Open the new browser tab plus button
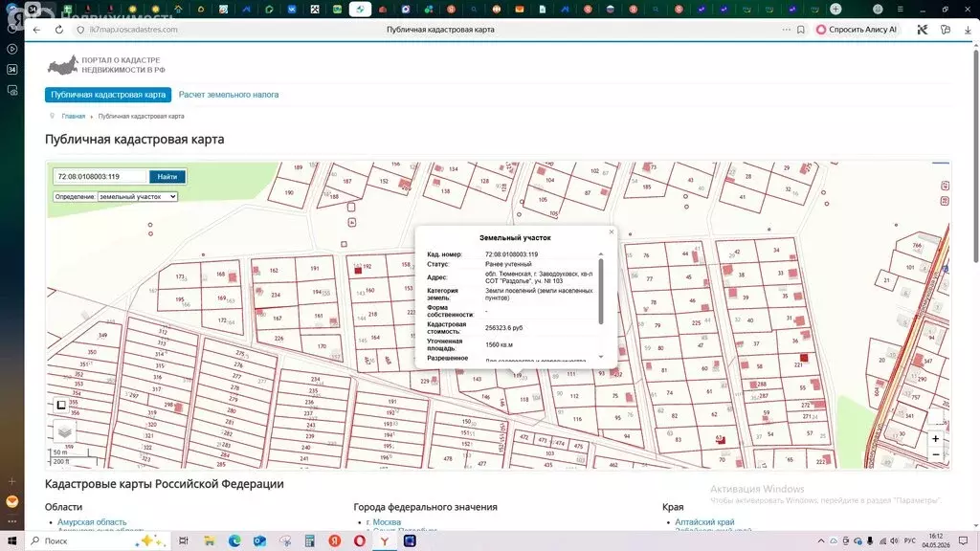Viewport: 980px width, 551px height. point(835,9)
